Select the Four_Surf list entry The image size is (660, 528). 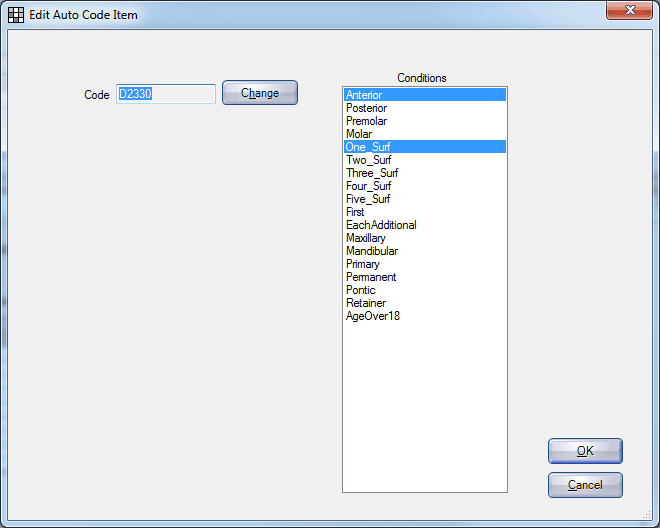point(425,186)
